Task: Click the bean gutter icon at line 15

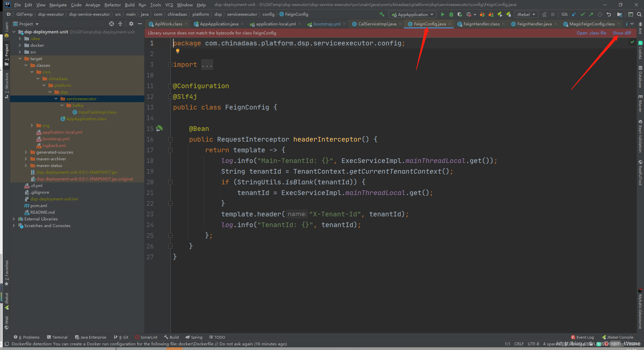Action: (159, 128)
